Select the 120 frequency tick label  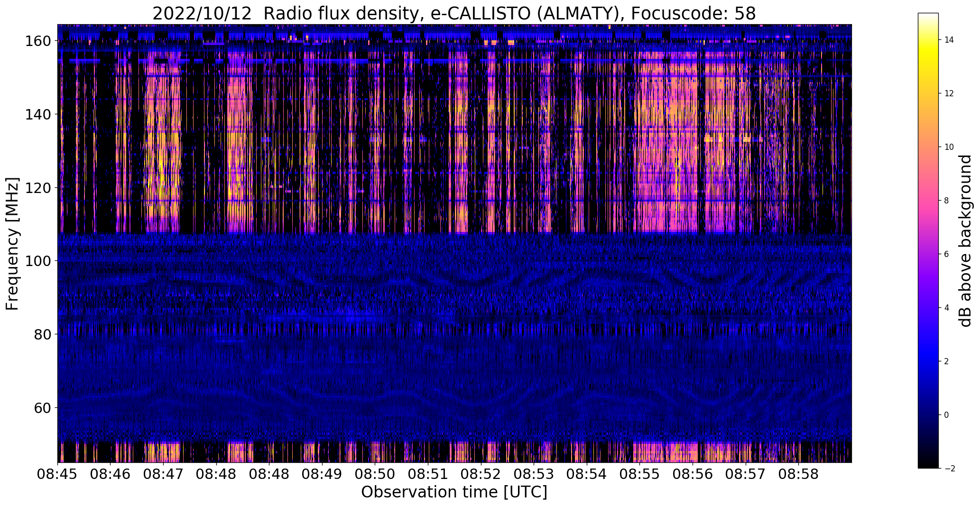point(39,188)
